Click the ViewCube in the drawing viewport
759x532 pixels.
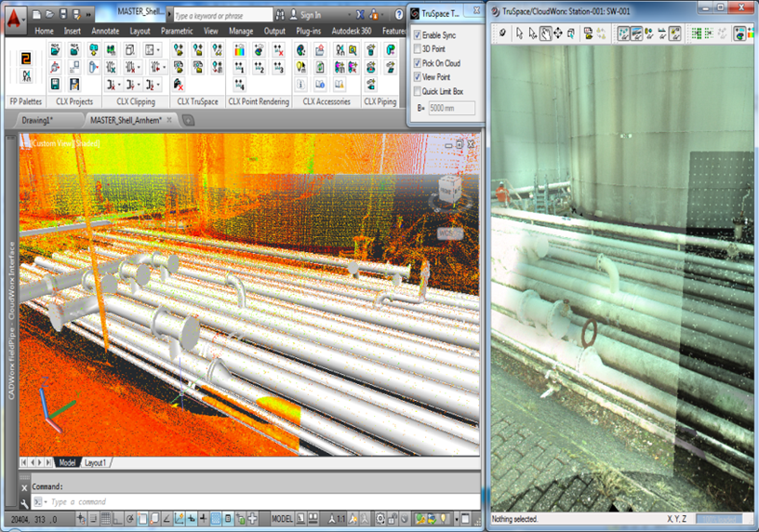coord(449,192)
